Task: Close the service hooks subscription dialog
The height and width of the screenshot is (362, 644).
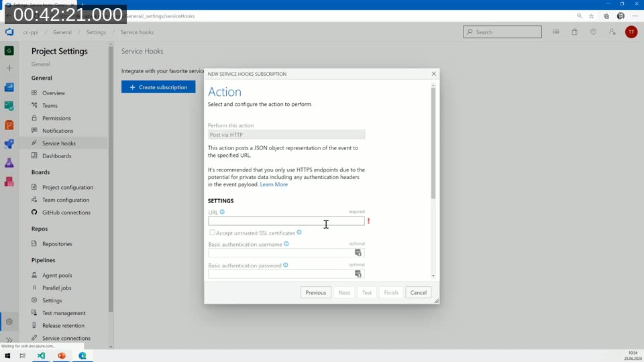Action: coord(434,74)
